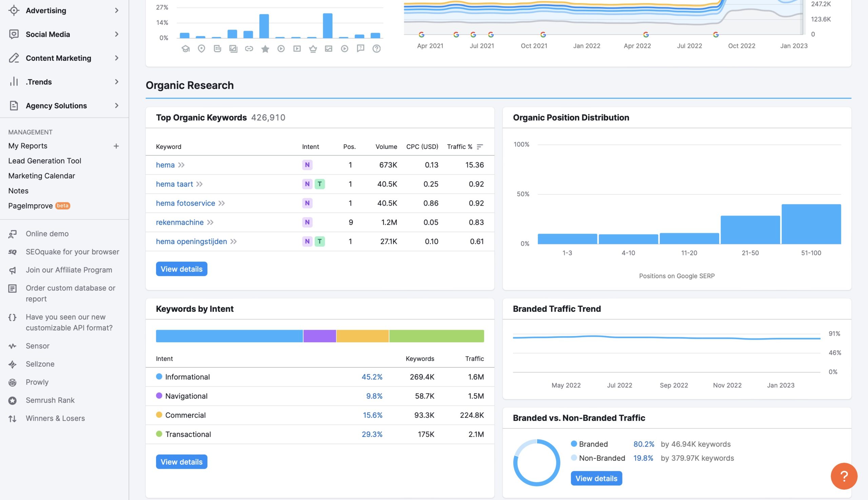Screen dimensions: 868x500
Task: Click the 21-50 position distribution bar
Action: tap(750, 230)
